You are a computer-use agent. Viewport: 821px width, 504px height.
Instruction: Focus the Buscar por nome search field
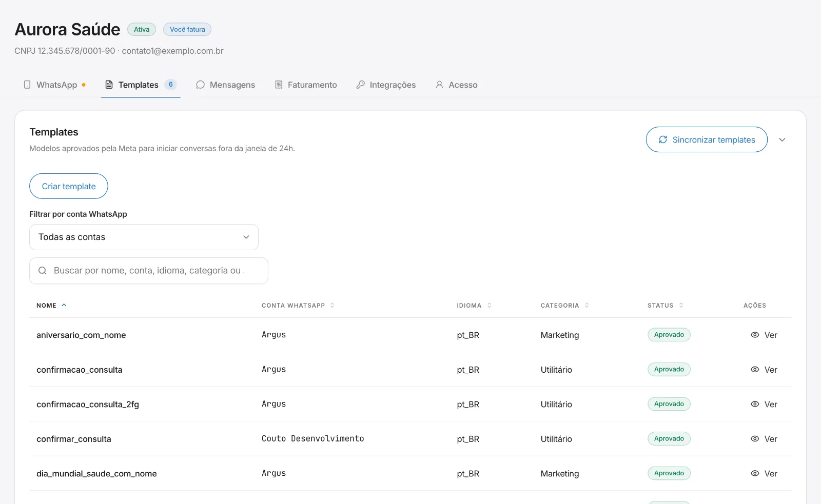pos(149,271)
